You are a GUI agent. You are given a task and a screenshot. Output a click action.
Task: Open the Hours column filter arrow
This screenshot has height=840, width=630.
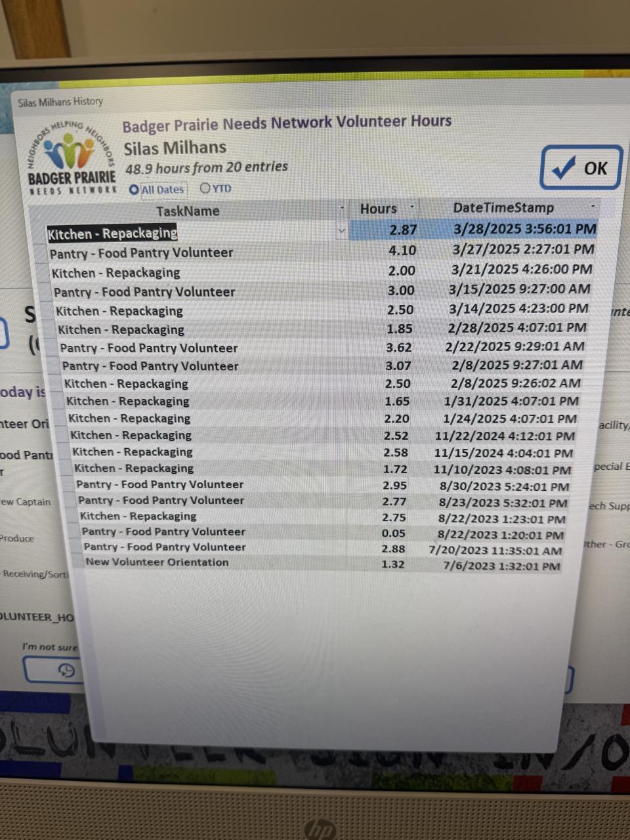pyautogui.click(x=411, y=207)
